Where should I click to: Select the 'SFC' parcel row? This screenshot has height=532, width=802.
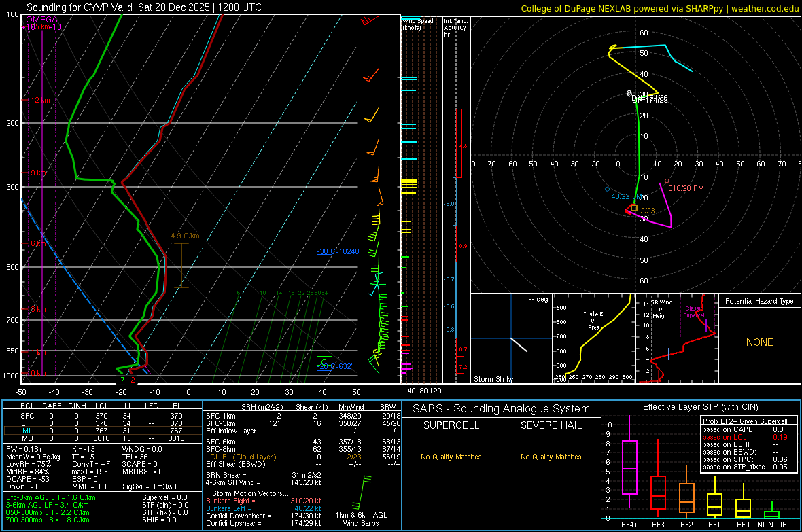coord(101,416)
